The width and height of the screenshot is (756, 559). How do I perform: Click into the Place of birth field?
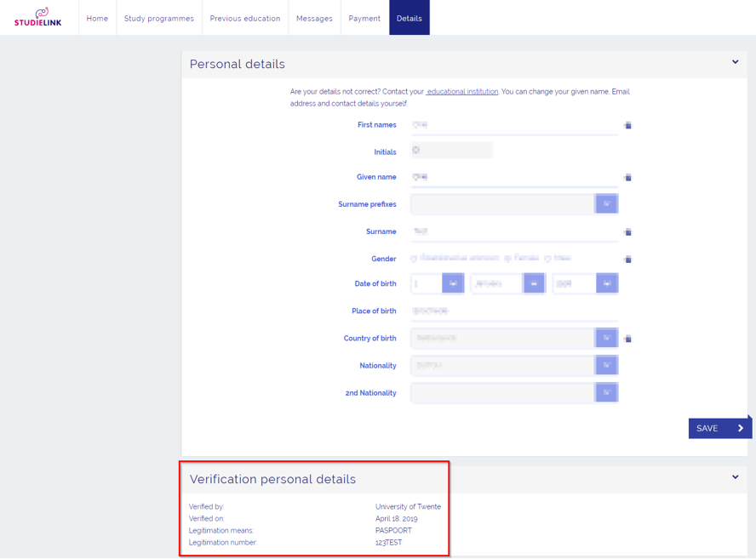click(514, 311)
